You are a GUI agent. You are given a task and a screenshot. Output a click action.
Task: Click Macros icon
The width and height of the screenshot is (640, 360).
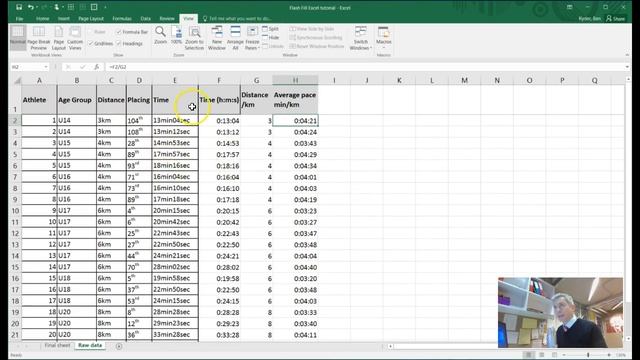pyautogui.click(x=384, y=33)
